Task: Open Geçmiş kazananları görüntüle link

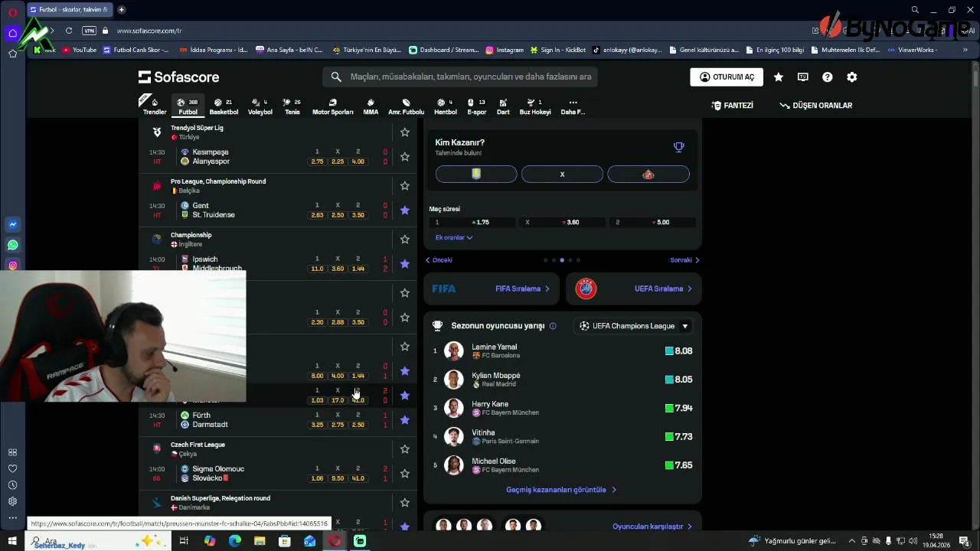Action: [561, 490]
